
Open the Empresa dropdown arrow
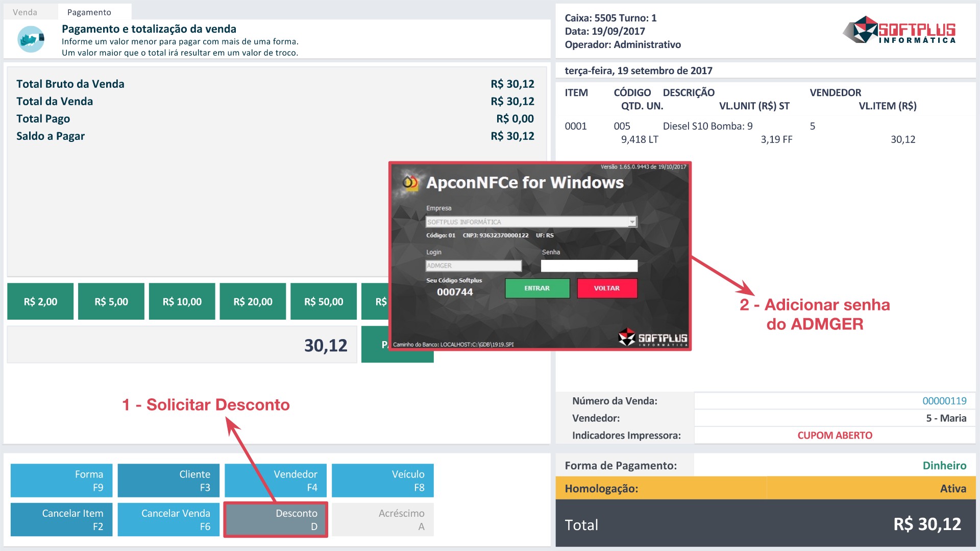coord(632,222)
